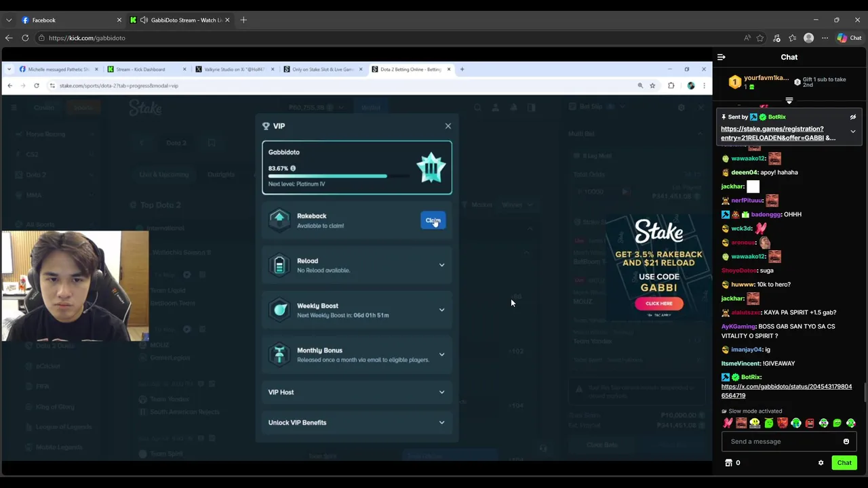Switch to the GabbiDoto Stream tab
Screen dimensions: 868x488
[x=181, y=20]
